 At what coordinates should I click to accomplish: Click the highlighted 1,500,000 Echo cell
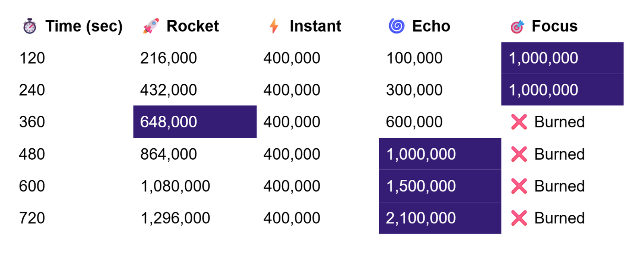[440, 186]
